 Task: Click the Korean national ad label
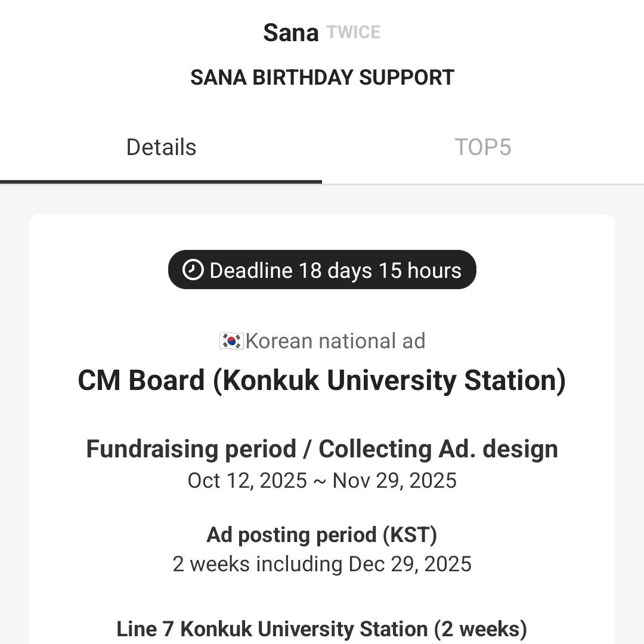[x=335, y=341]
